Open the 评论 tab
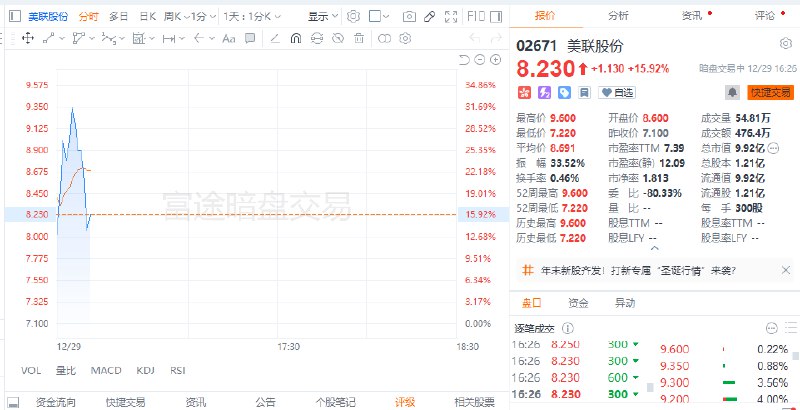Screen dimensions: 800x410 pyautogui.click(x=765, y=15)
